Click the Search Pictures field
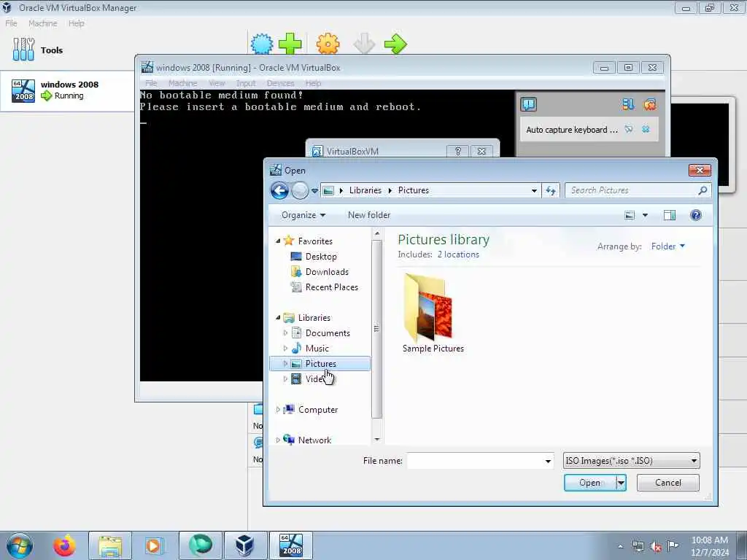This screenshot has width=747, height=560. click(638, 190)
